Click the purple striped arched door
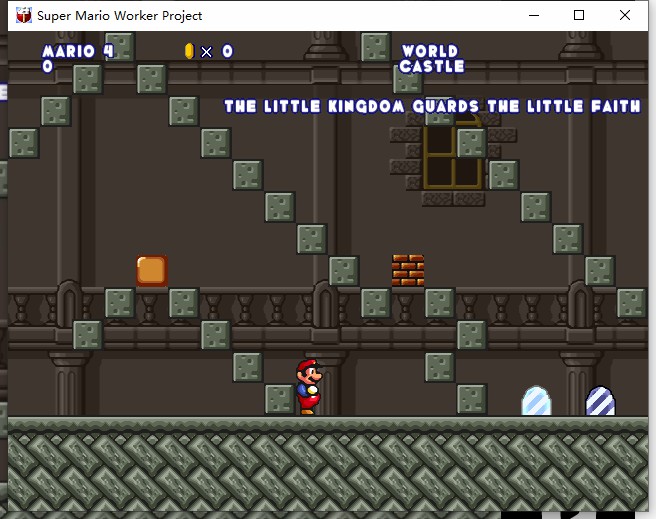This screenshot has width=656, height=519. coord(600,401)
